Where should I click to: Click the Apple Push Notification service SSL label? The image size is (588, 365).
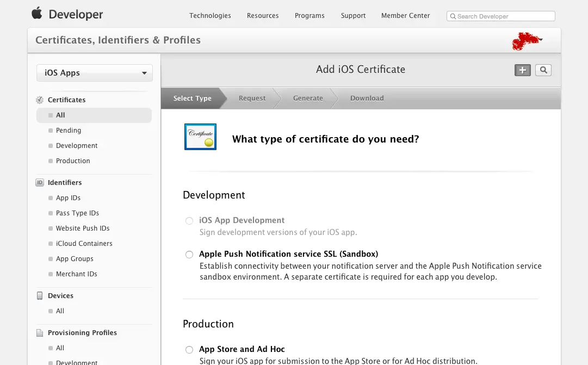click(x=288, y=254)
